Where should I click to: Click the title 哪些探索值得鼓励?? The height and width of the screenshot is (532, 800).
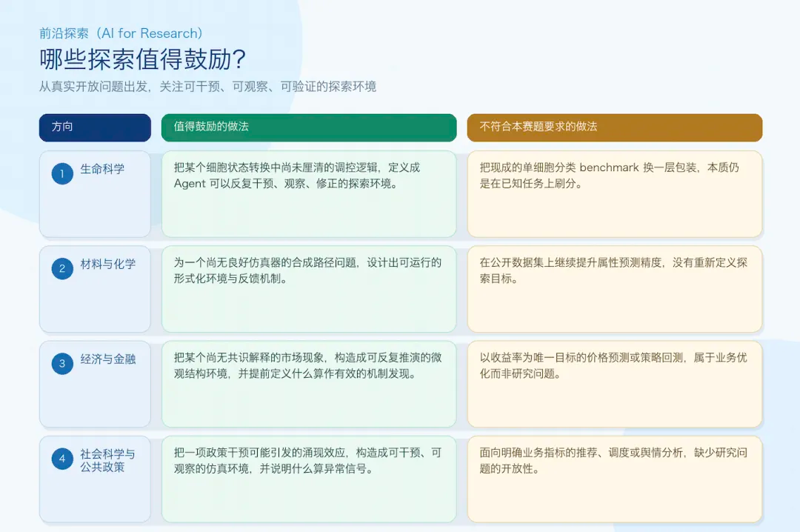pyautogui.click(x=143, y=59)
